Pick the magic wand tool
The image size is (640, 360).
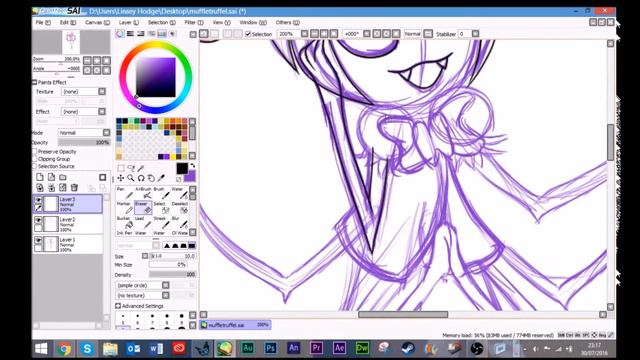[141, 168]
